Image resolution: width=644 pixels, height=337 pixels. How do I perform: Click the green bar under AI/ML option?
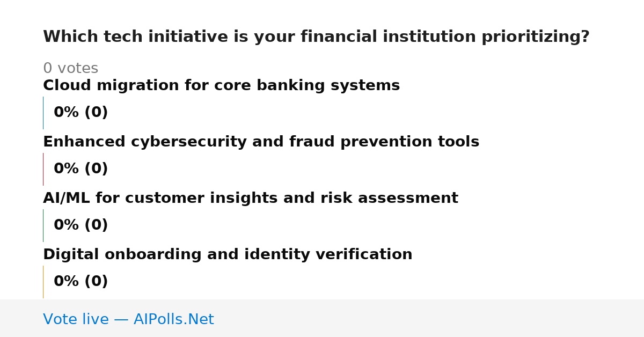43,225
